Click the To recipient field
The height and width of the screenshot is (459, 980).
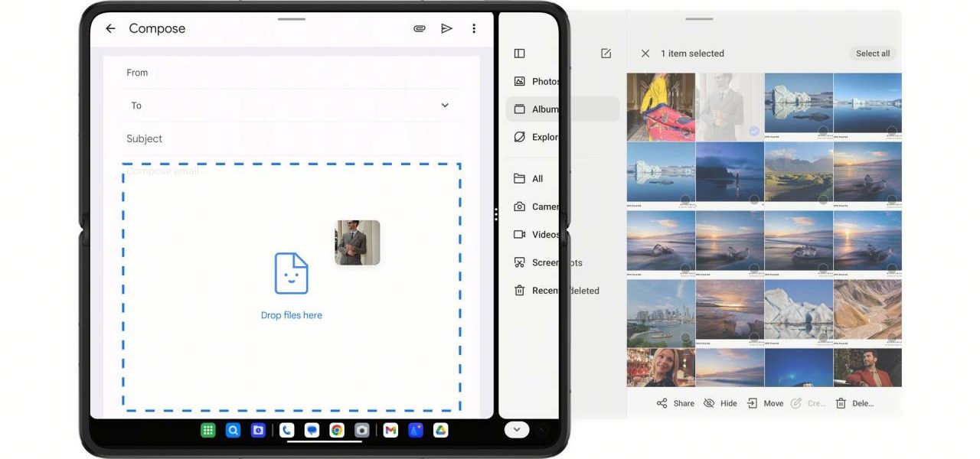(291, 106)
